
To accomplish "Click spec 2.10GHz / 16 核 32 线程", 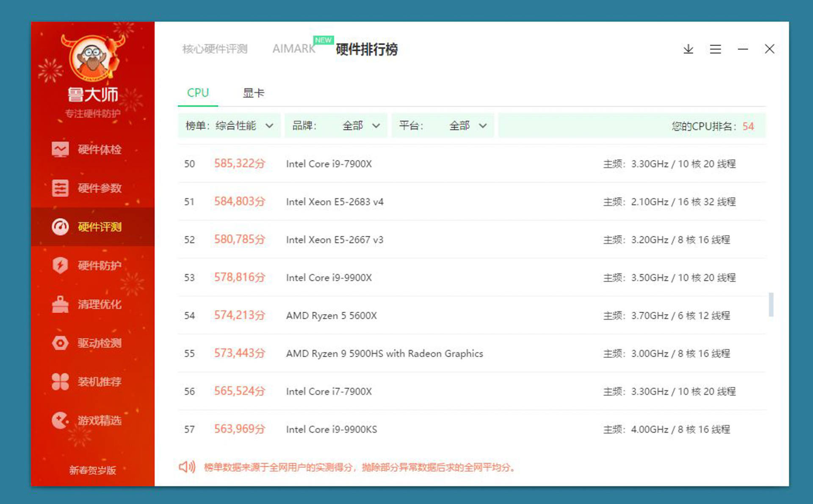I will tap(683, 202).
